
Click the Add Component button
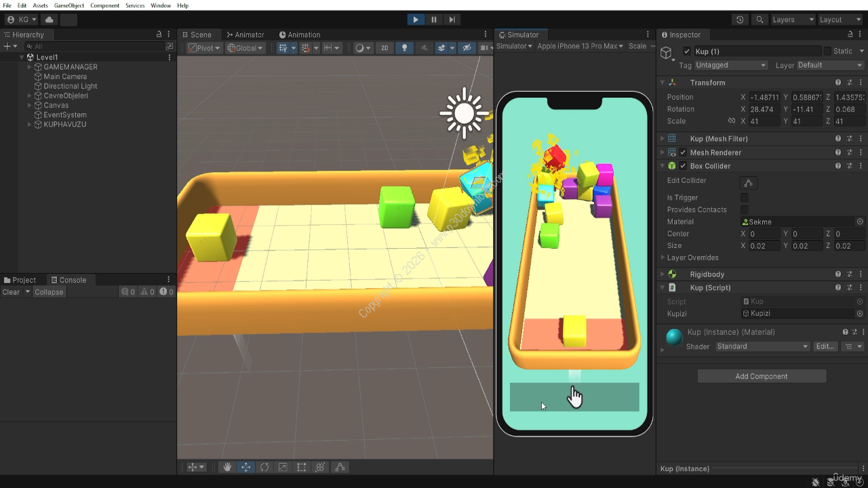tap(762, 376)
